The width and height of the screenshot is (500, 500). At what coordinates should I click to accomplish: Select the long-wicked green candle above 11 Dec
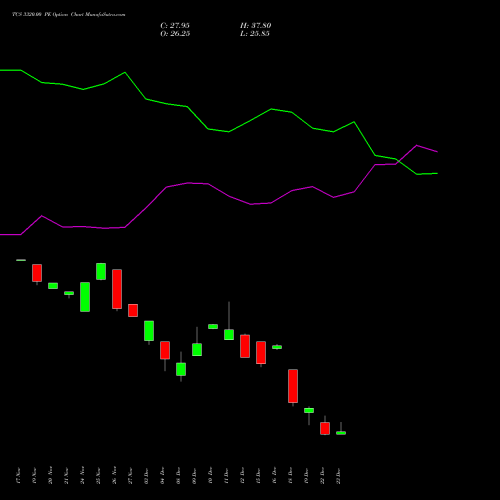coord(229,334)
